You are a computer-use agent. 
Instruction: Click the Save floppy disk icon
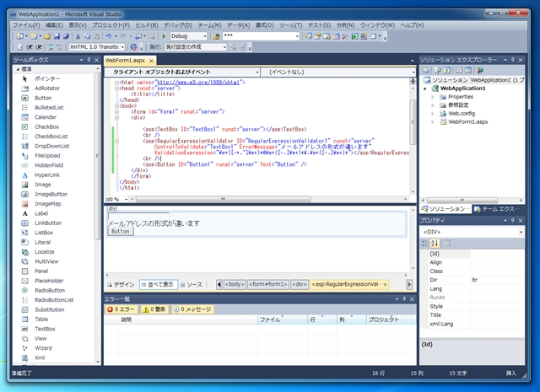click(x=57, y=36)
